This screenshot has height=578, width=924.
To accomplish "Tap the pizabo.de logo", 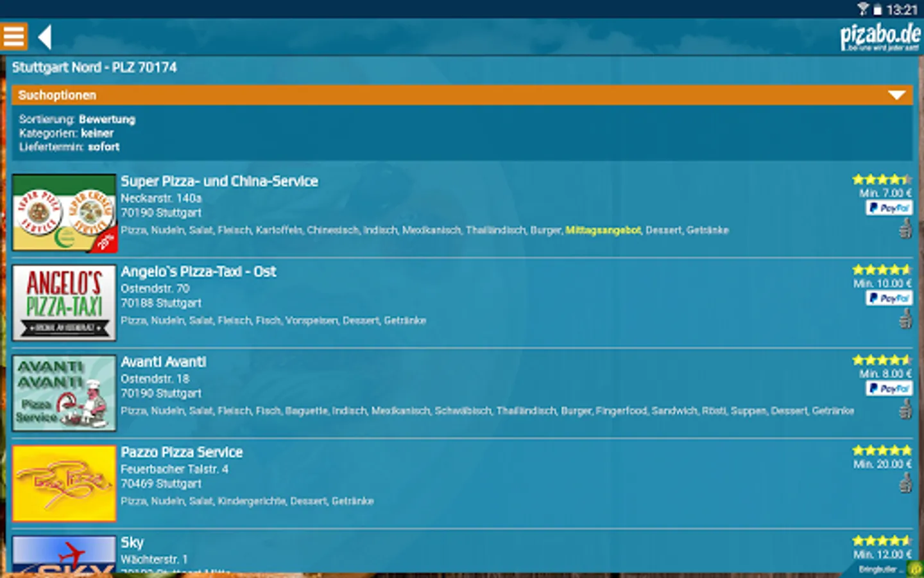I will click(880, 37).
